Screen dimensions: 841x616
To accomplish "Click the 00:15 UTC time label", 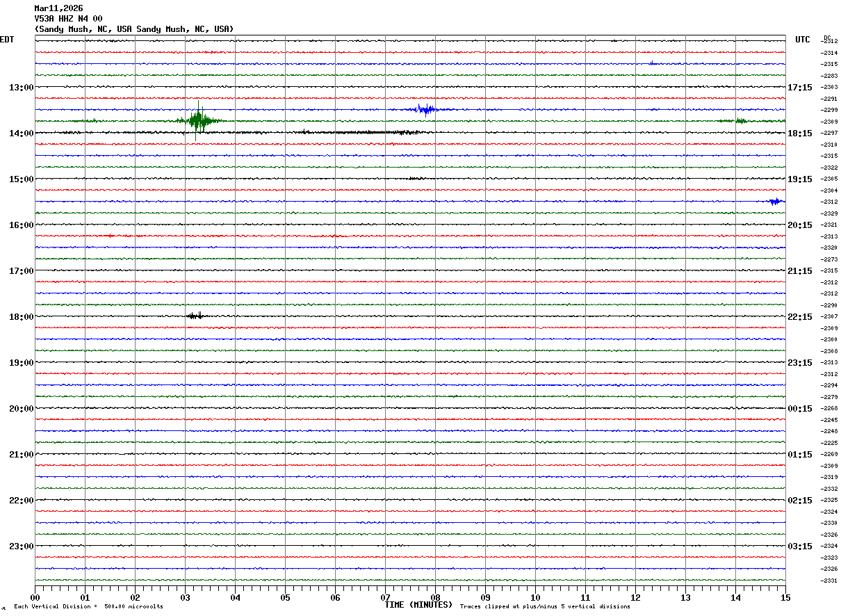I will (x=800, y=408).
